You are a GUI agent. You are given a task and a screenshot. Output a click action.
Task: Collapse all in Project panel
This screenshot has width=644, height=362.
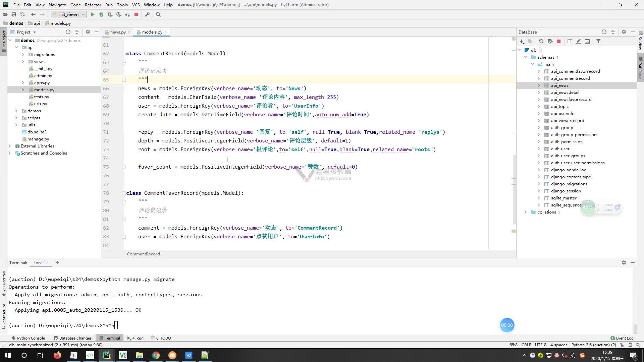click(77, 32)
